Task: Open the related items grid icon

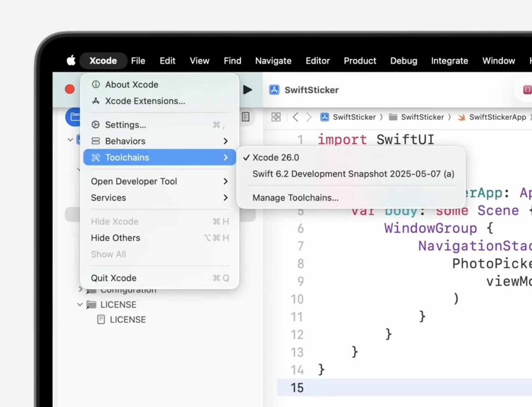Action: [276, 117]
